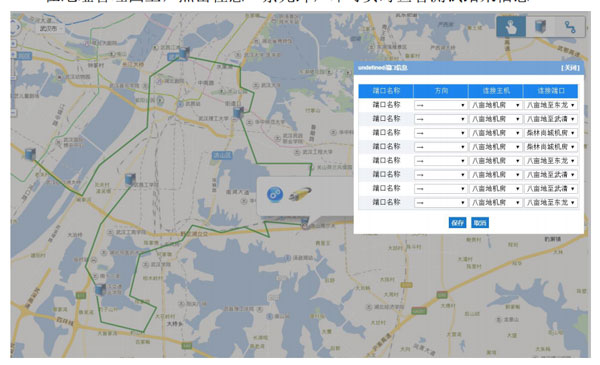The height and width of the screenshot is (365, 600).
Task: Click the 端口名称 column header
Action: point(386,91)
